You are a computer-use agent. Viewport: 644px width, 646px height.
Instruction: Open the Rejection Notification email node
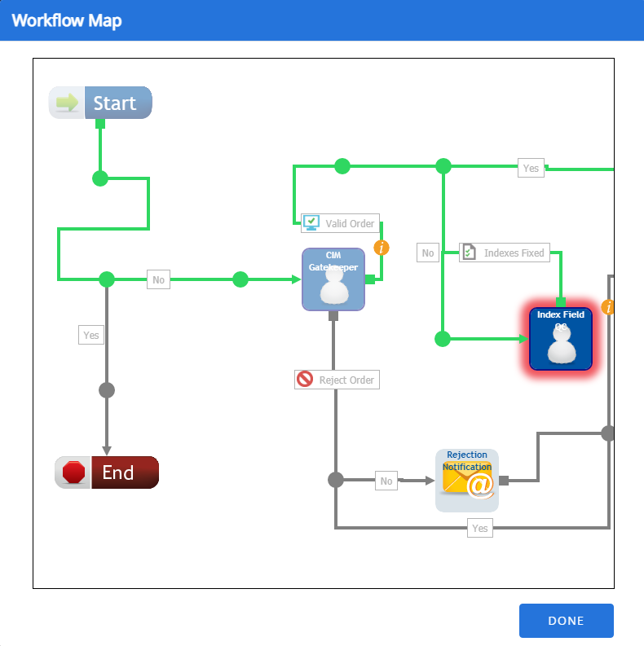click(x=467, y=481)
